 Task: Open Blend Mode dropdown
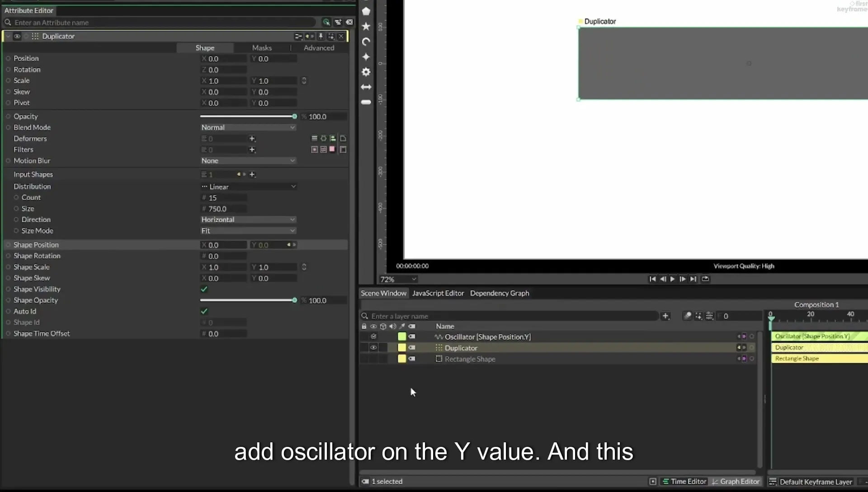click(x=248, y=128)
